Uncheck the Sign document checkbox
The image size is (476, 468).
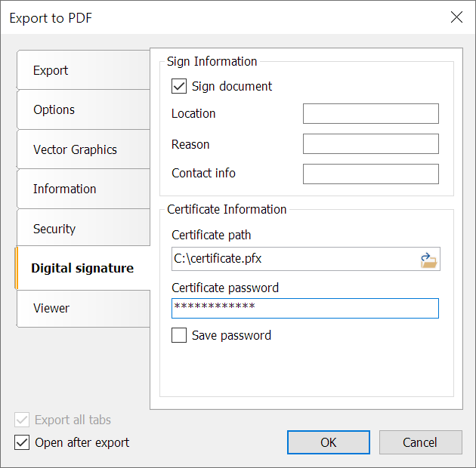[x=179, y=86]
